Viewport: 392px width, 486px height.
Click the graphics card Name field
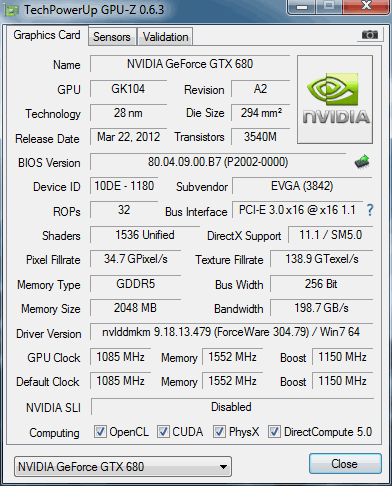[190, 64]
